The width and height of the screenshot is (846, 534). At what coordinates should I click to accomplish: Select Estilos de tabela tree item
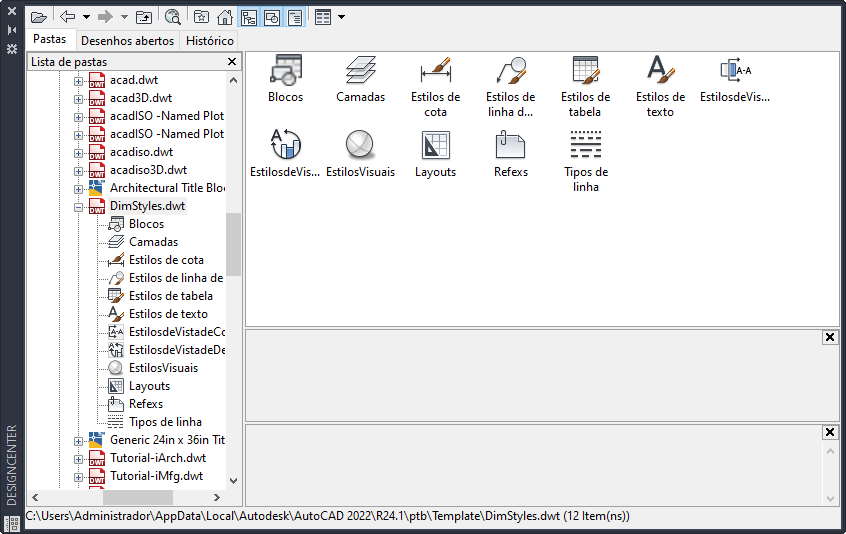pyautogui.click(x=170, y=296)
